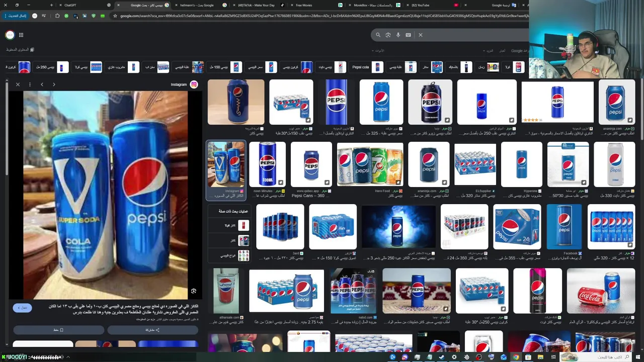Close the image preview panel
The width and height of the screenshot is (644, 362).
tap(18, 84)
